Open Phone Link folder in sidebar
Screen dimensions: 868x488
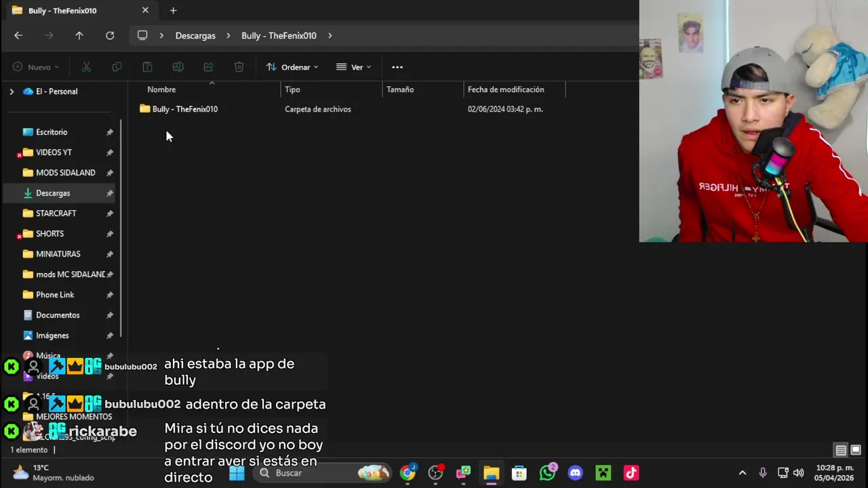tap(55, 295)
